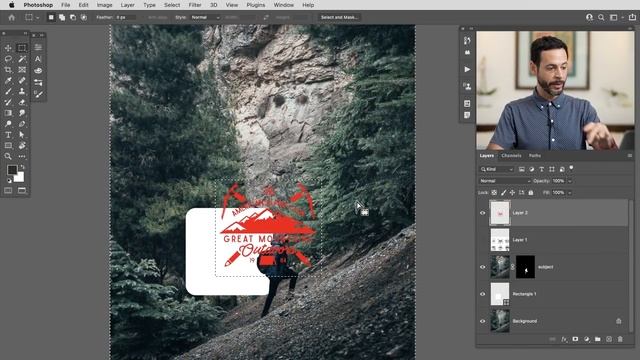Hide the subject layer with eye icon
Image resolution: width=640 pixels, height=360 pixels.
(482, 267)
